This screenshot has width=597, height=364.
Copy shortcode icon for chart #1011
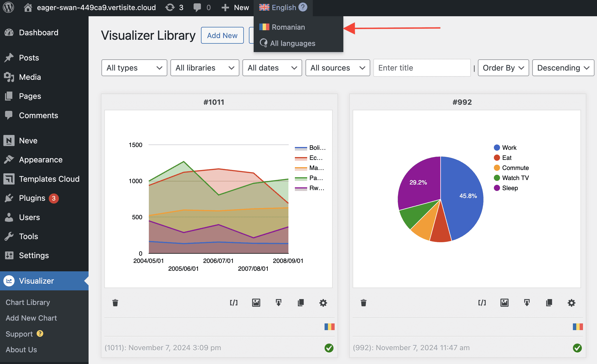(233, 303)
